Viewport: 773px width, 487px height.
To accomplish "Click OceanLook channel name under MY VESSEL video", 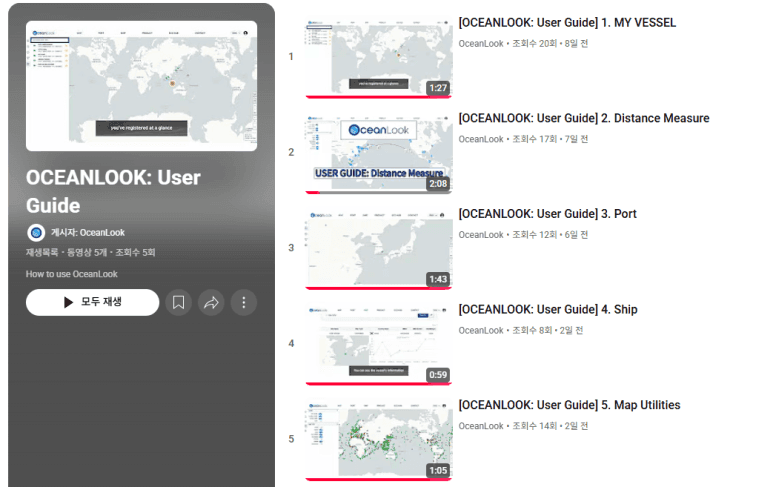I will [481, 43].
